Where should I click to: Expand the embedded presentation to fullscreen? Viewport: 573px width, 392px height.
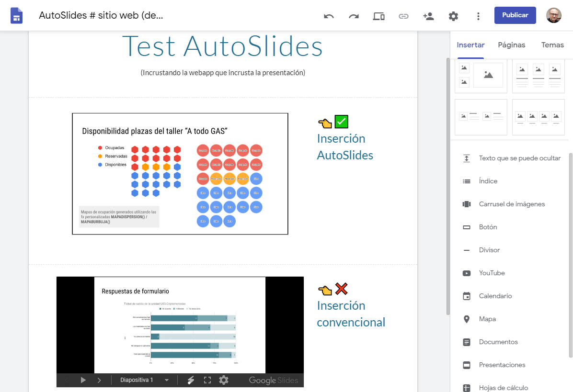coord(207,380)
